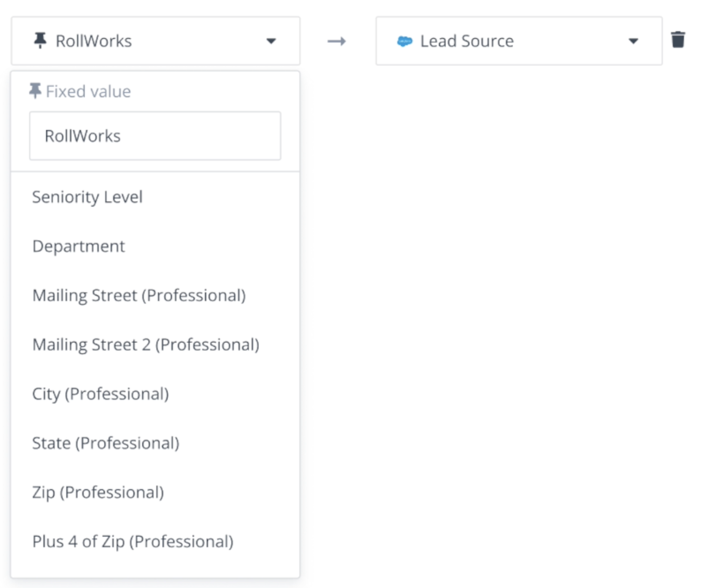Click the RollWorks text in source selector
This screenshot has height=588, width=706.
tap(94, 41)
